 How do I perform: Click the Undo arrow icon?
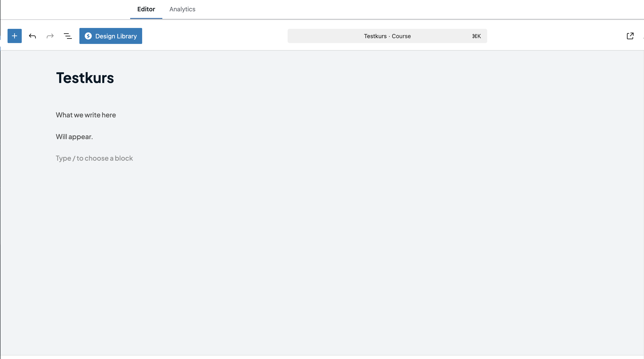pyautogui.click(x=32, y=36)
